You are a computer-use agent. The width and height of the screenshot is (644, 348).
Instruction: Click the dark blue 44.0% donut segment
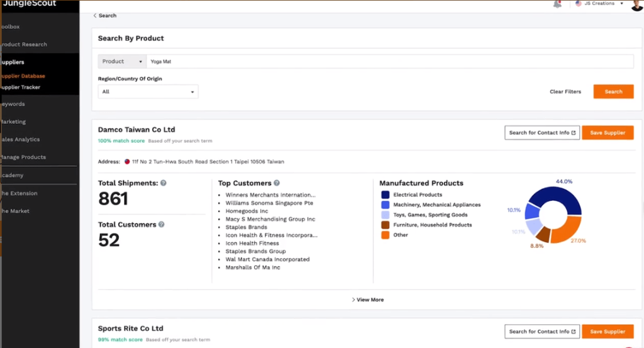coord(558,195)
